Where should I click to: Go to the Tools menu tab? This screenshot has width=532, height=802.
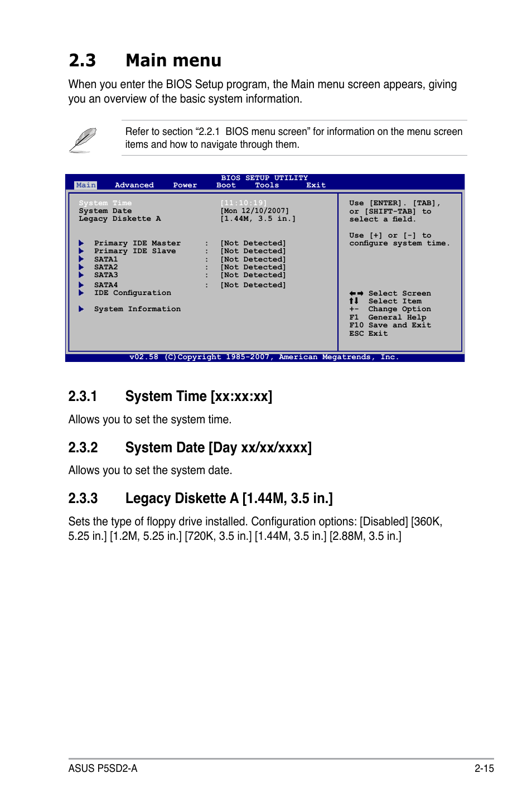(x=267, y=185)
